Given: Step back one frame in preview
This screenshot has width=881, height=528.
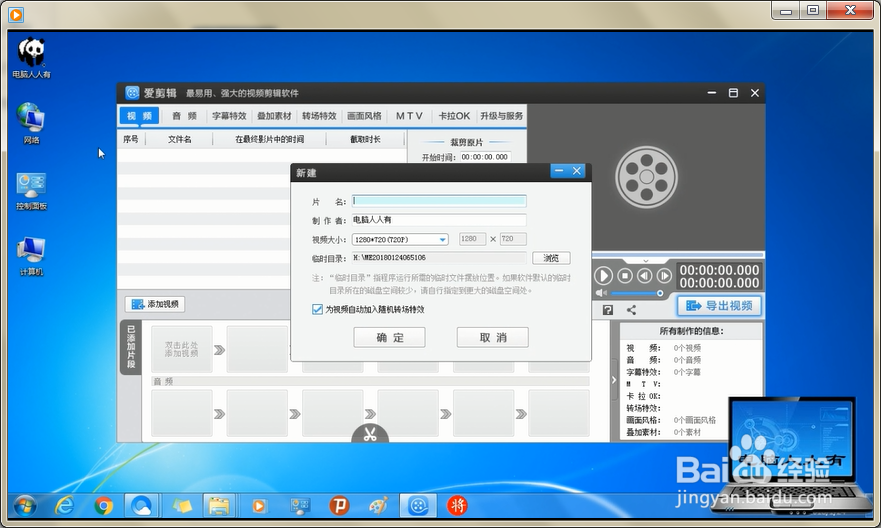Looking at the screenshot, I should [644, 276].
